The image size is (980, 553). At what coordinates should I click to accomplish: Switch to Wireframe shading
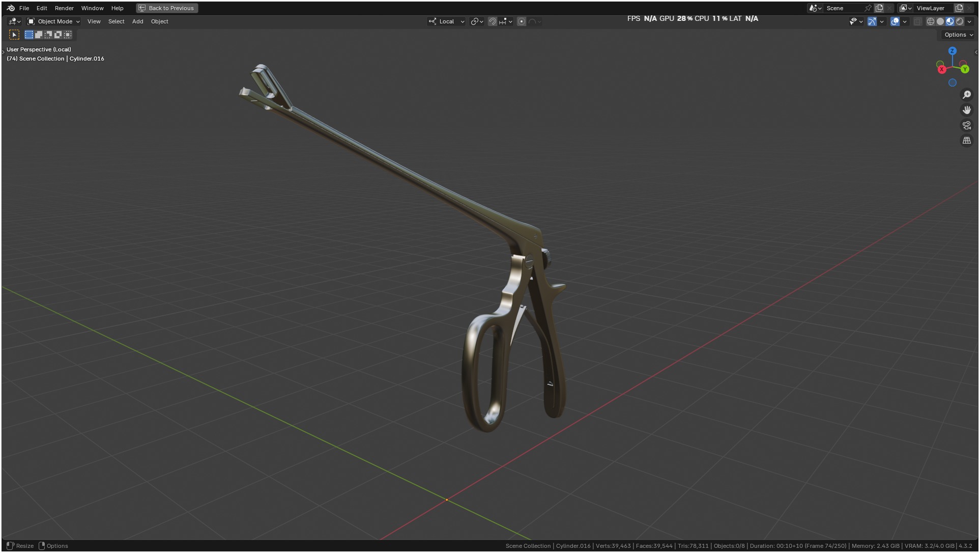click(931, 21)
